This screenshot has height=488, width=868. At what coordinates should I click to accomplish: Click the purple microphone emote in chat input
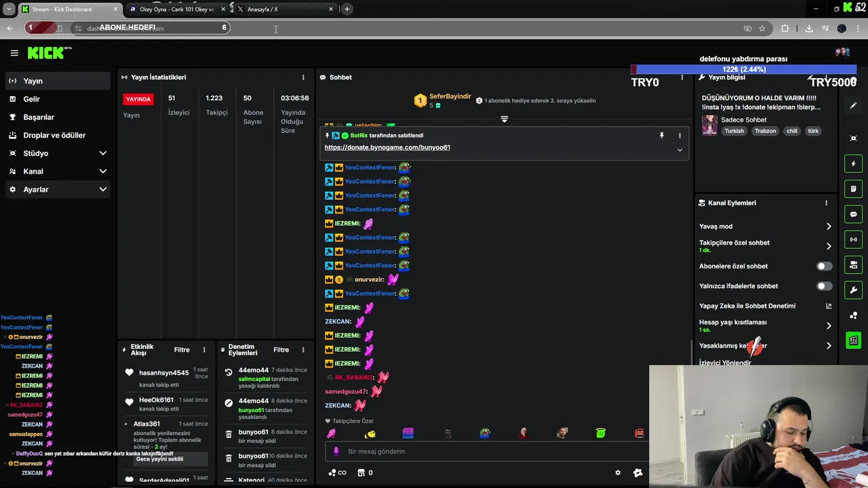[x=336, y=451]
